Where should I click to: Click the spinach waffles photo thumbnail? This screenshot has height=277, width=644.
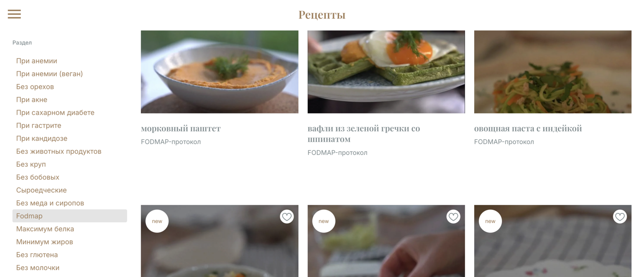pyautogui.click(x=386, y=72)
